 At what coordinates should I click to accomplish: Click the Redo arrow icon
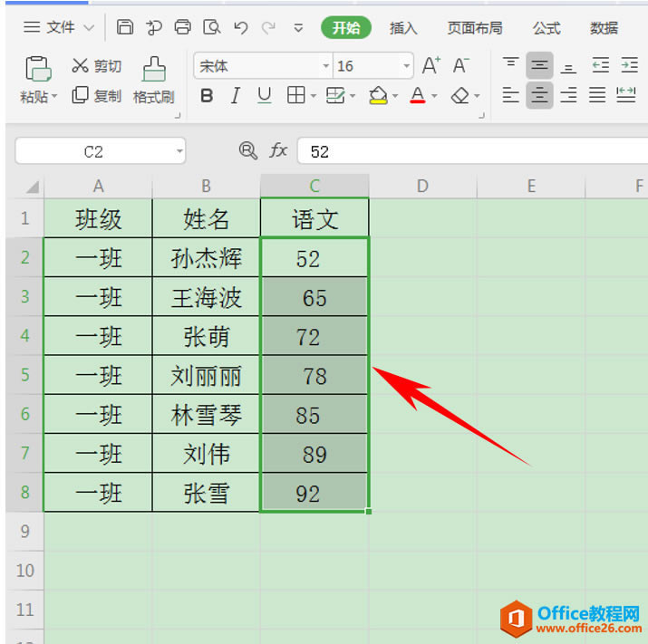pos(268,28)
